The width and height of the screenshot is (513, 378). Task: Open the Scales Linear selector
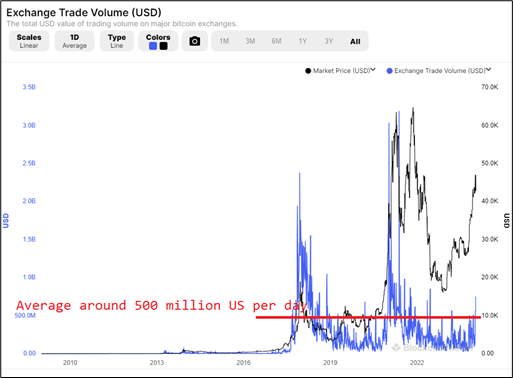(x=29, y=41)
